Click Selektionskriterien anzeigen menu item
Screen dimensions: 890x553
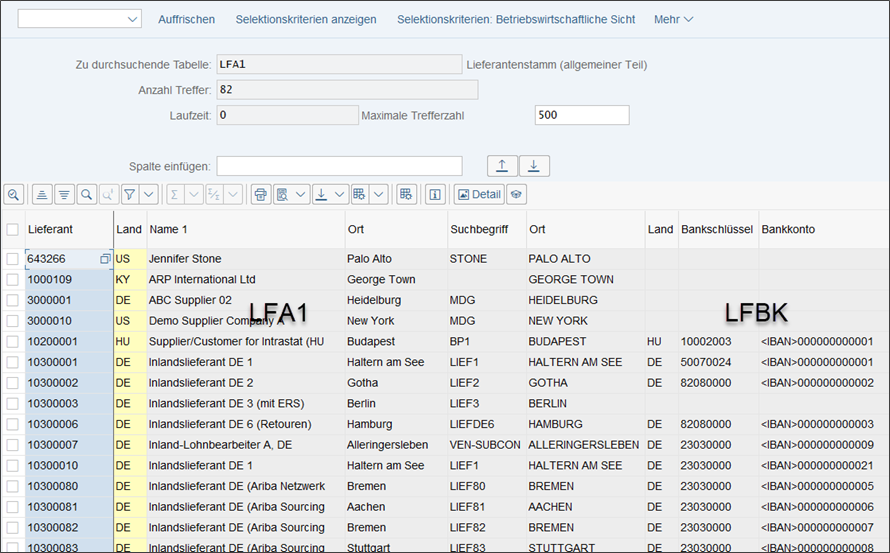click(306, 19)
